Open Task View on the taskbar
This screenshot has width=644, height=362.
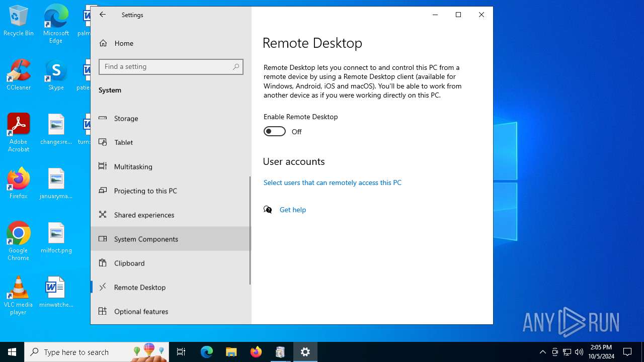181,352
